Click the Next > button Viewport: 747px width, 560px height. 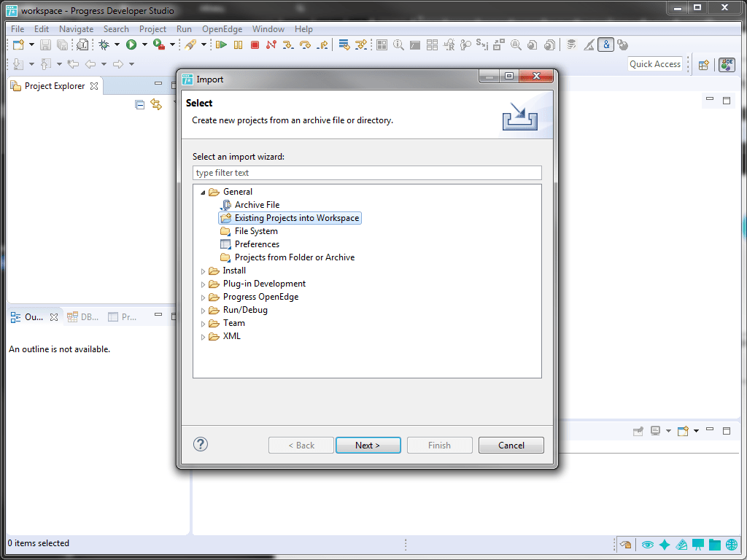coord(368,446)
